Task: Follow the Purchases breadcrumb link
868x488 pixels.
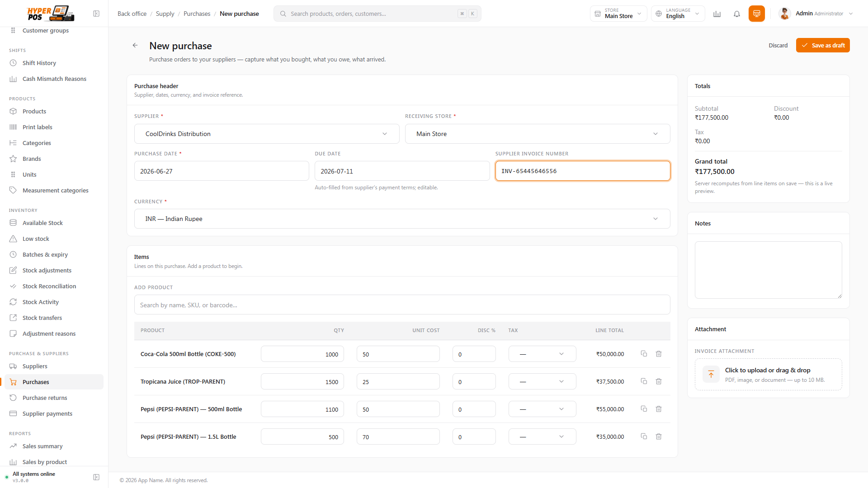Action: 197,14
